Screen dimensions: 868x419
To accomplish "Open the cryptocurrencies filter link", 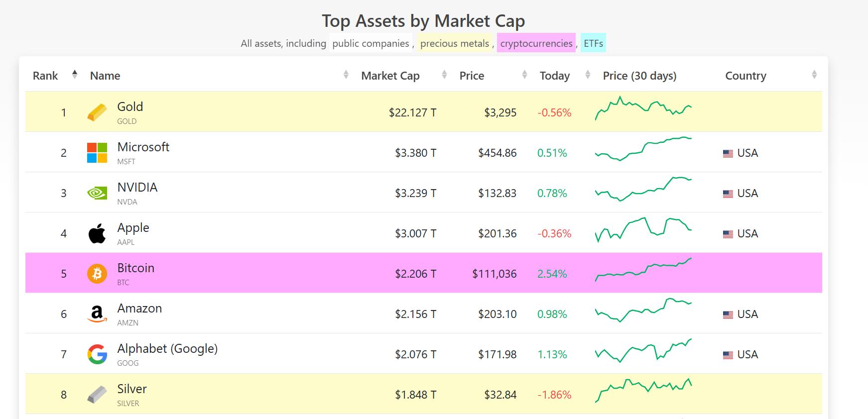I will [536, 43].
